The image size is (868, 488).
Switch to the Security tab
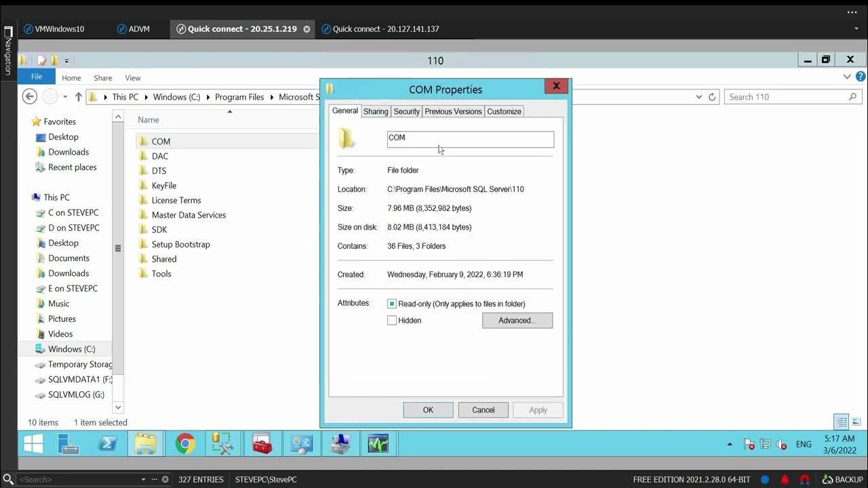pos(406,111)
